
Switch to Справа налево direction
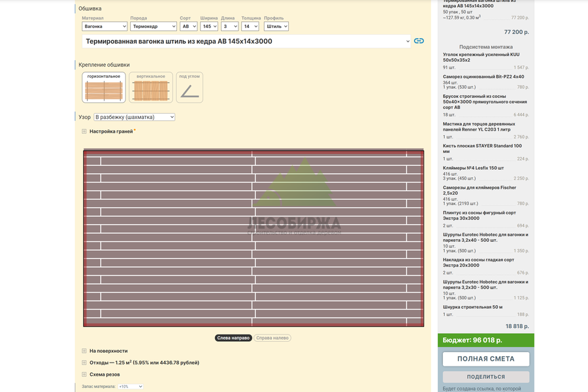[x=272, y=338]
